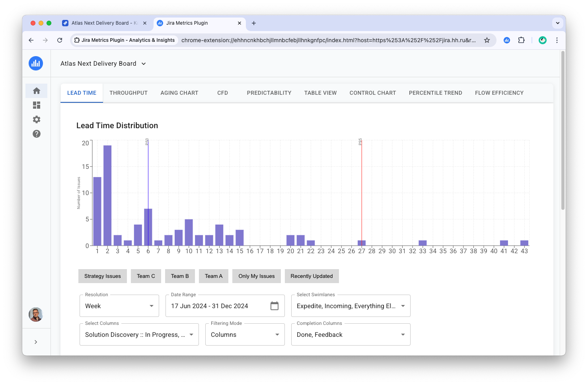This screenshot has width=588, height=385.
Task: Click the chart bar at day 43
Action: [524, 243]
